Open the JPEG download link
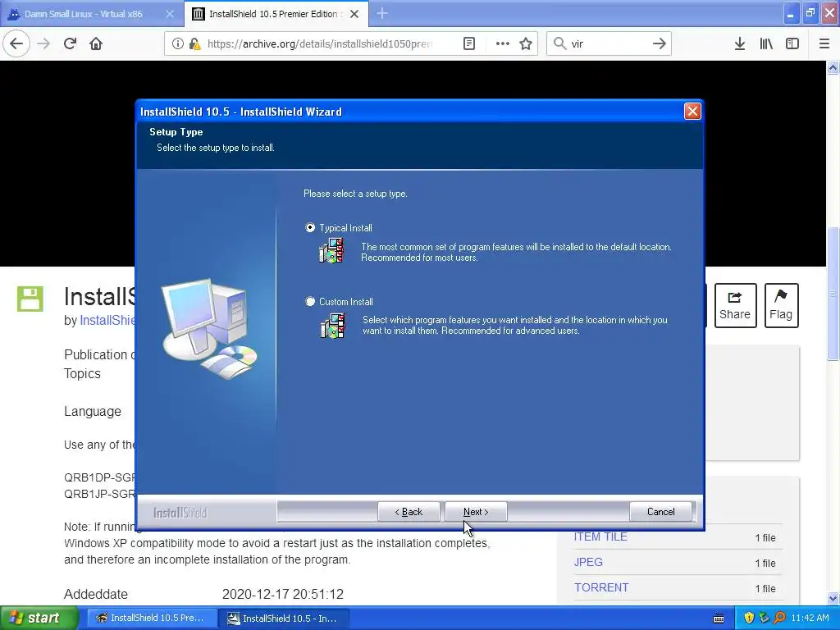 tap(588, 562)
